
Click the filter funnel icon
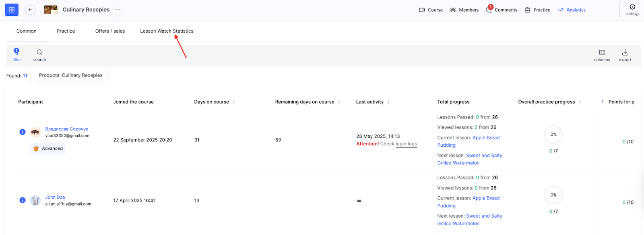pyautogui.click(x=17, y=52)
